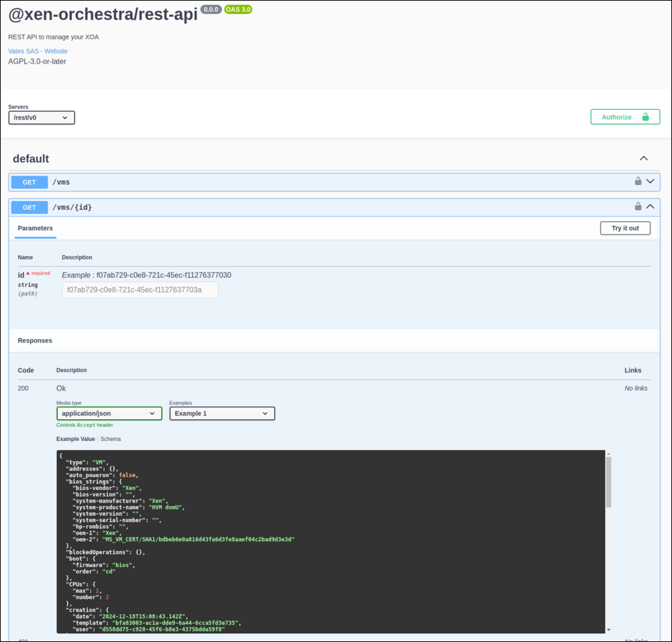Image resolution: width=672 pixels, height=642 pixels.
Task: Click the scroll-down arrow in example code block
Action: [608, 630]
